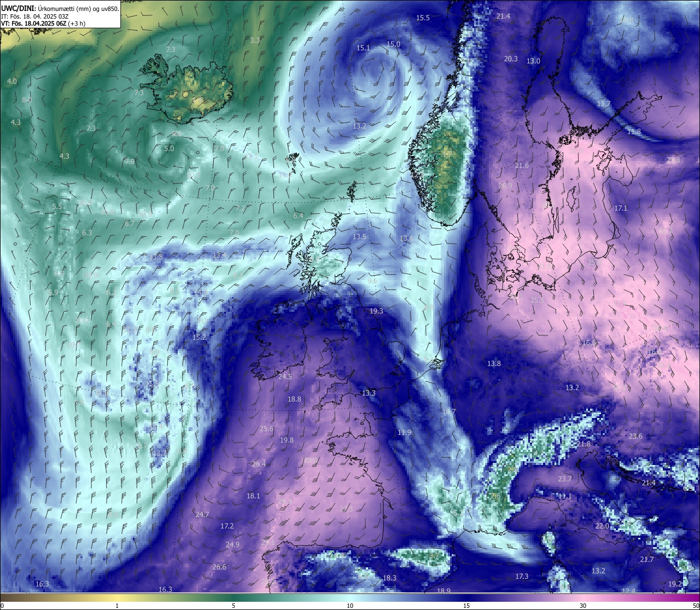Click the value 17.3 on the map
Viewport: 700px width, 610px height.
[x=522, y=577]
